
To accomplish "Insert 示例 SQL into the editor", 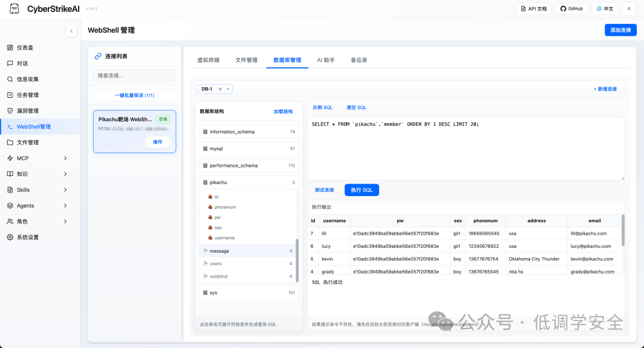I will point(323,107).
